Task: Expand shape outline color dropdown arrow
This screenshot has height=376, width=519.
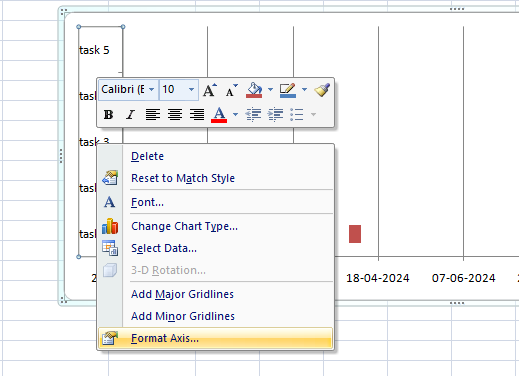Action: (x=304, y=89)
